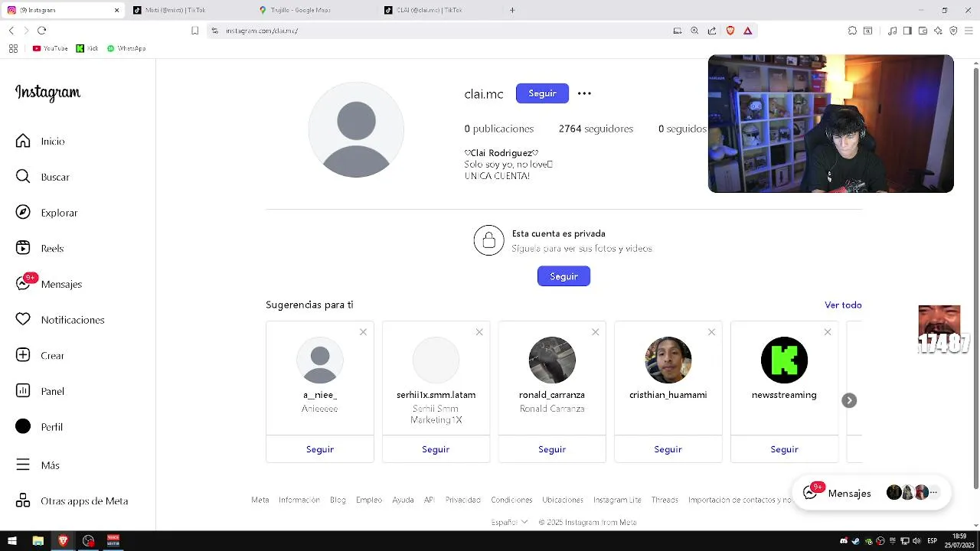Dismiss cristhian_huamami suggestion
This screenshot has height=551, width=980.
tap(711, 332)
